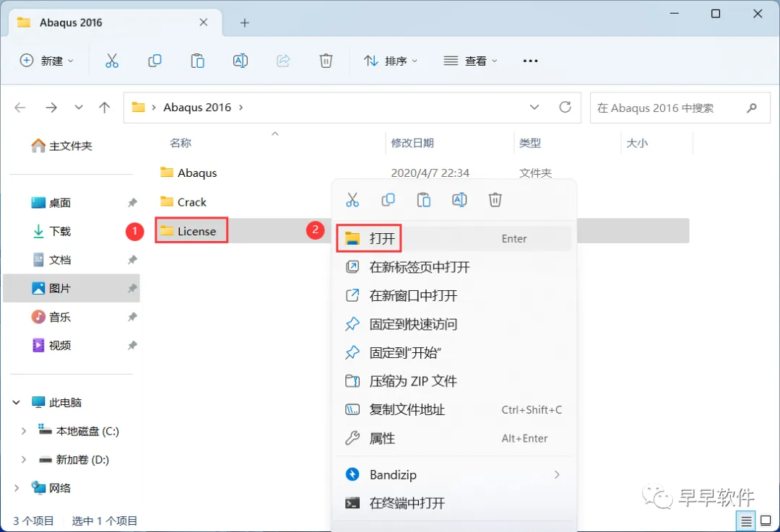Viewport: 780px width, 532px height.
Task: Go up one folder level
Action: pyautogui.click(x=105, y=108)
